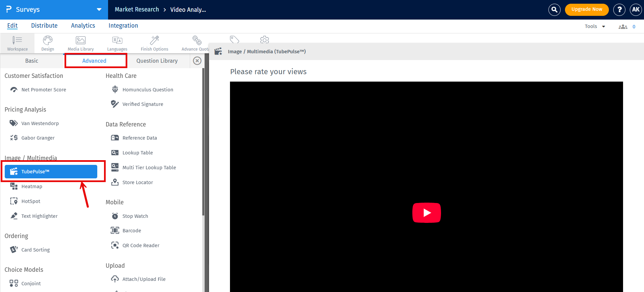The height and width of the screenshot is (292, 644).
Task: Switch to the Analytics tab
Action: 83,26
